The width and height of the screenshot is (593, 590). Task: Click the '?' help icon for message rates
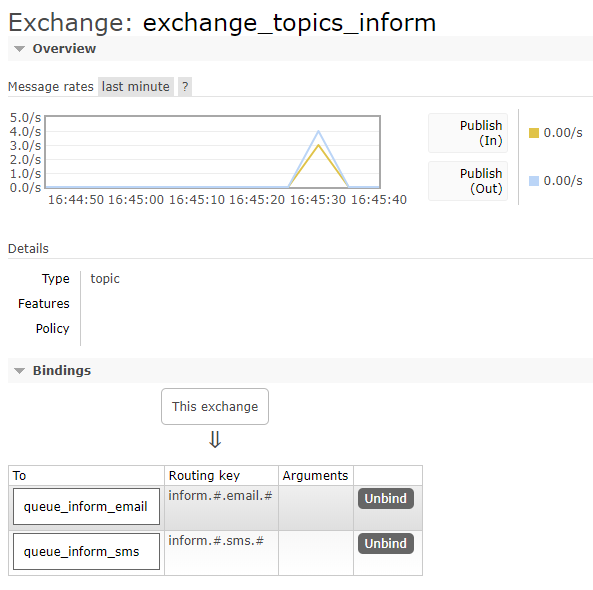tap(185, 87)
